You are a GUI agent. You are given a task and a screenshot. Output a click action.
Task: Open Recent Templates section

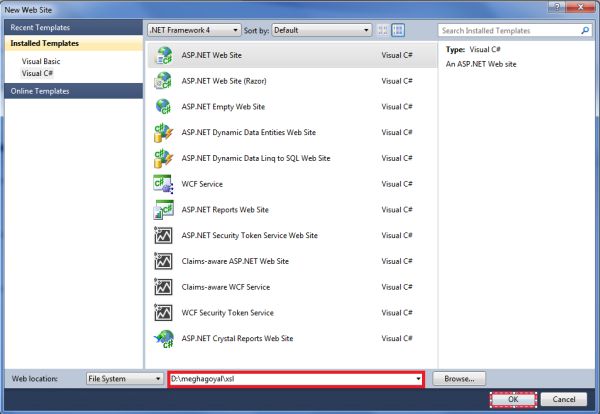pos(73,28)
